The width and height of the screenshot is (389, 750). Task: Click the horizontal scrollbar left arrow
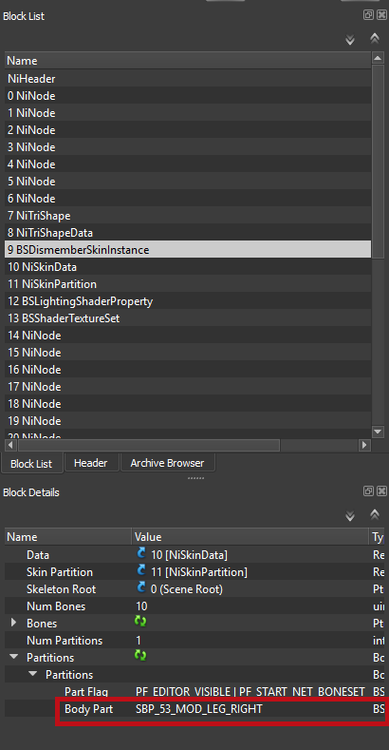11,445
